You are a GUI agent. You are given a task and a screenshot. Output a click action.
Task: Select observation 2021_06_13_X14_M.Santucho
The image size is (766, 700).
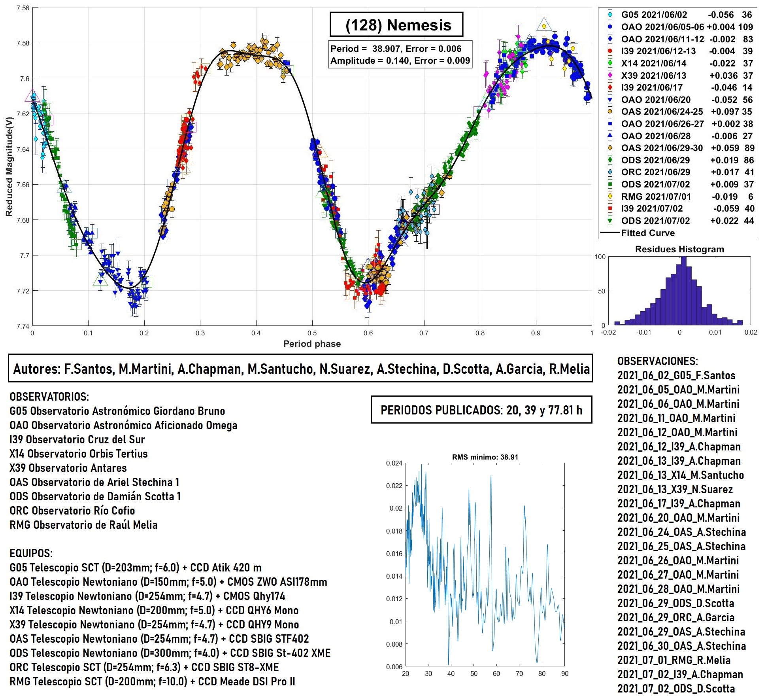(681, 475)
